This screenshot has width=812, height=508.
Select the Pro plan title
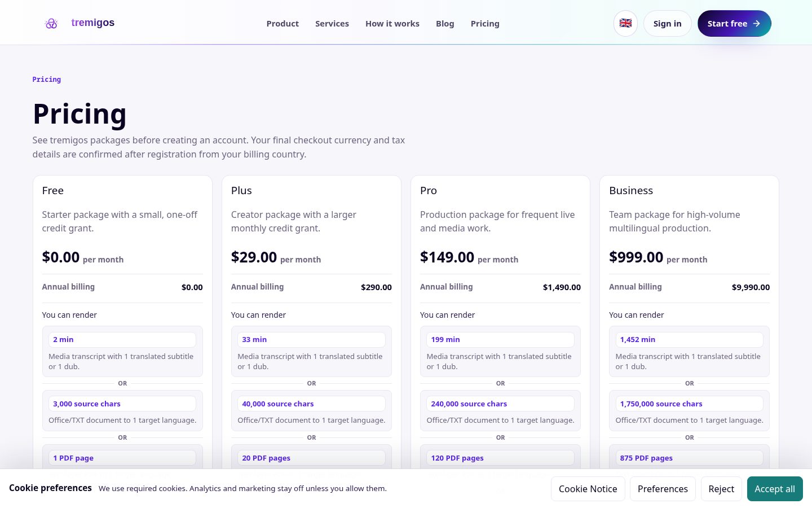click(x=429, y=191)
